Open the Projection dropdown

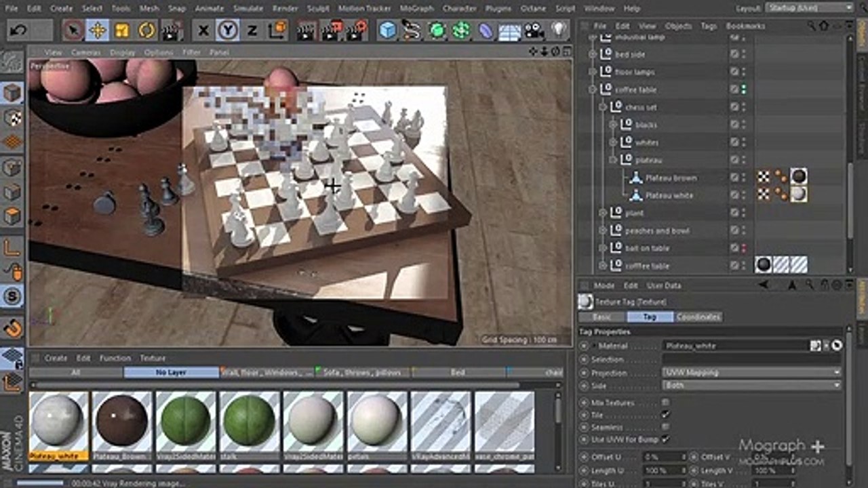coord(751,372)
